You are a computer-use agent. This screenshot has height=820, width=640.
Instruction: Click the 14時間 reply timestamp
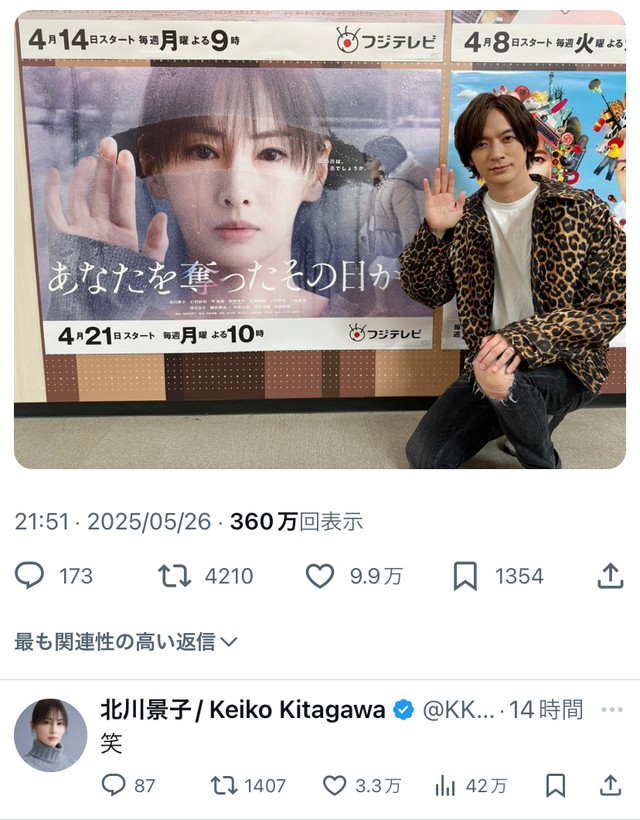point(545,710)
